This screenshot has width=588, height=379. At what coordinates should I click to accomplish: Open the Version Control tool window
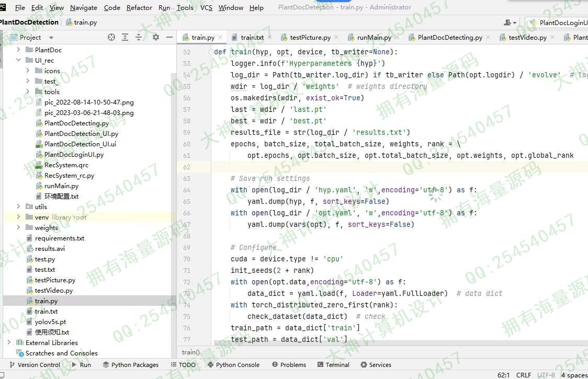point(35,365)
